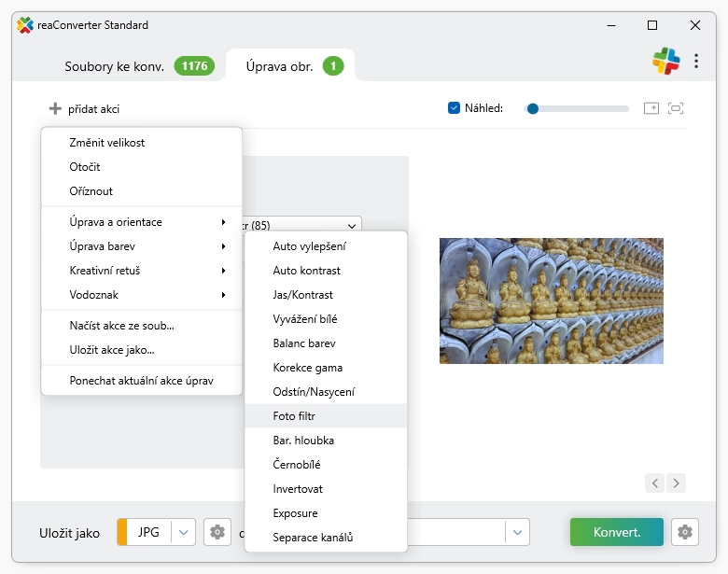Toggle the Náhled checkbox

click(x=455, y=108)
